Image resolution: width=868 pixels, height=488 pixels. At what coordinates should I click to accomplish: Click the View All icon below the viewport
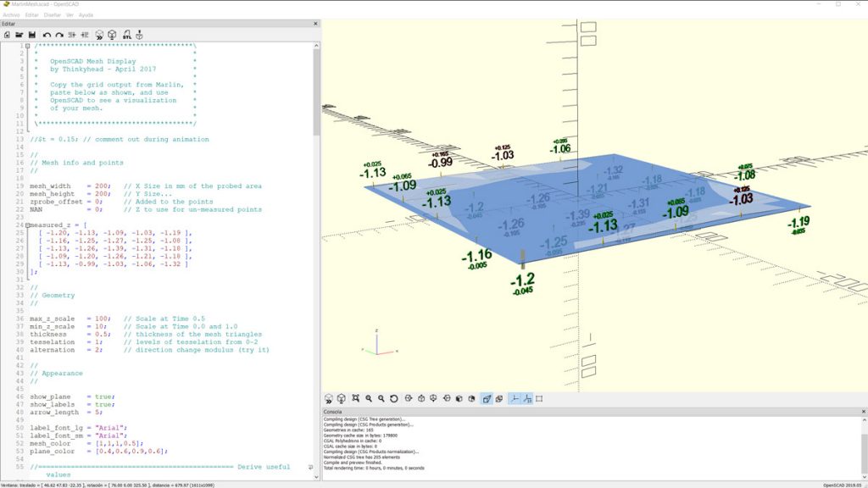[355, 398]
